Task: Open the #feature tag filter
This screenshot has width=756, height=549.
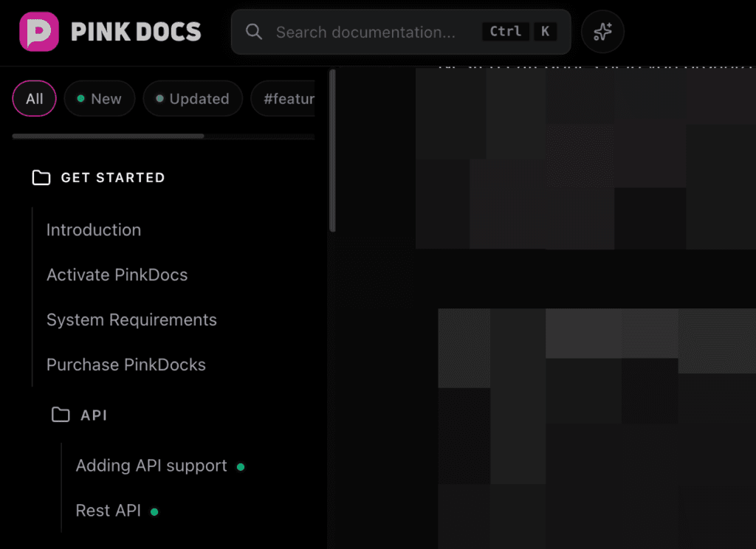Action: pos(289,98)
